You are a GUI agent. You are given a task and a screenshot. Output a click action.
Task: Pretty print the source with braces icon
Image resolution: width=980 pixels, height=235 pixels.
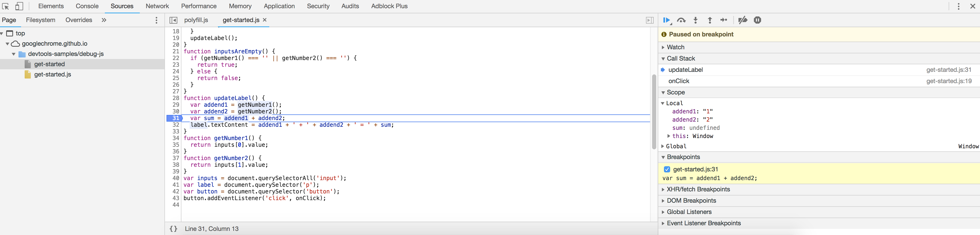point(173,229)
